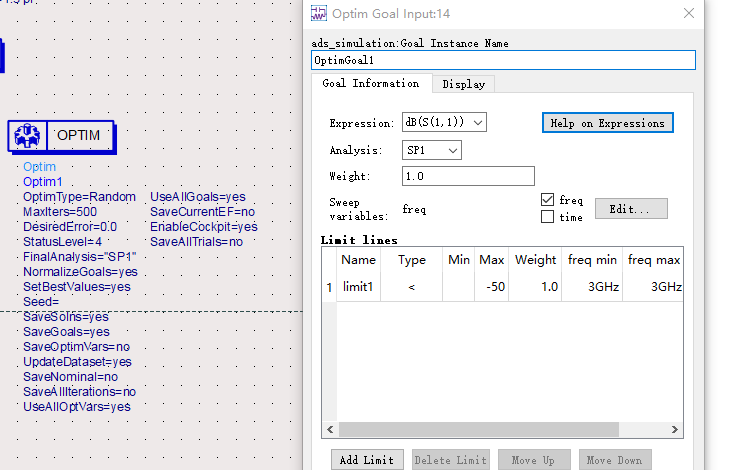Click the ADS icon in dialog title bar
This screenshot has height=470, width=753.
[319, 13]
